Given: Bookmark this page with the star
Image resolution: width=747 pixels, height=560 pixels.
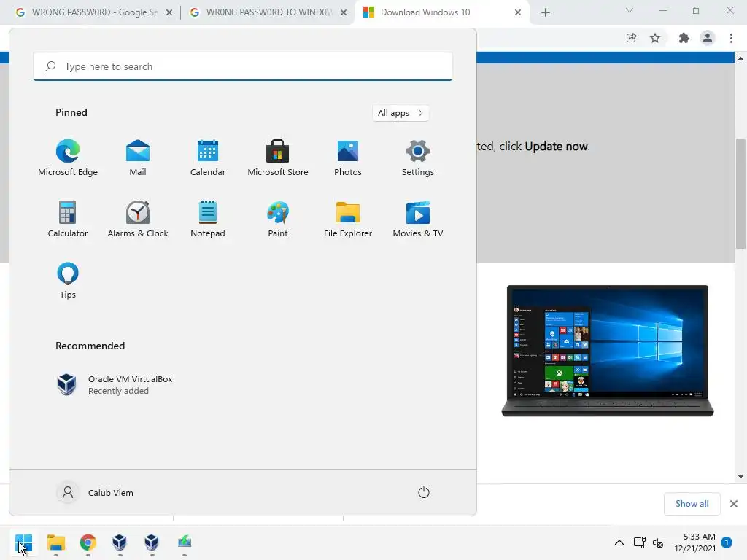Looking at the screenshot, I should point(655,38).
